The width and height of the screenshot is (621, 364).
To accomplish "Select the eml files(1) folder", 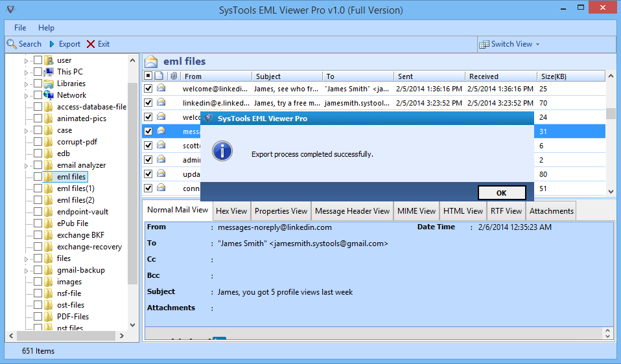I will tap(76, 188).
